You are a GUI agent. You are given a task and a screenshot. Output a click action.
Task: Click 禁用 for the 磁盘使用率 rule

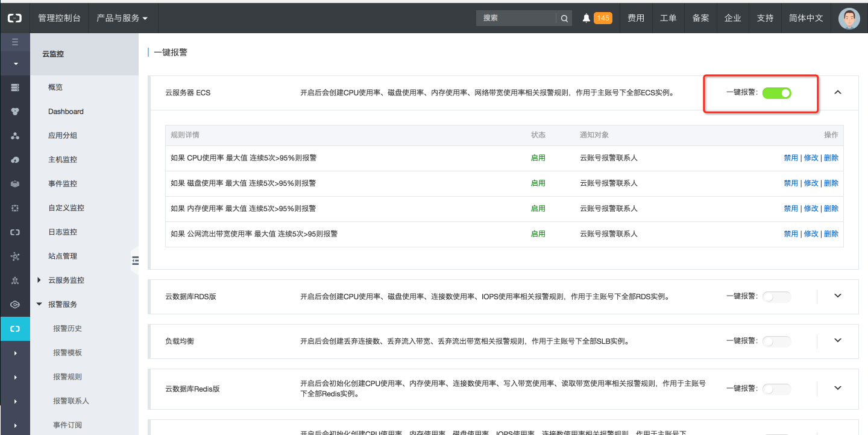pos(791,183)
